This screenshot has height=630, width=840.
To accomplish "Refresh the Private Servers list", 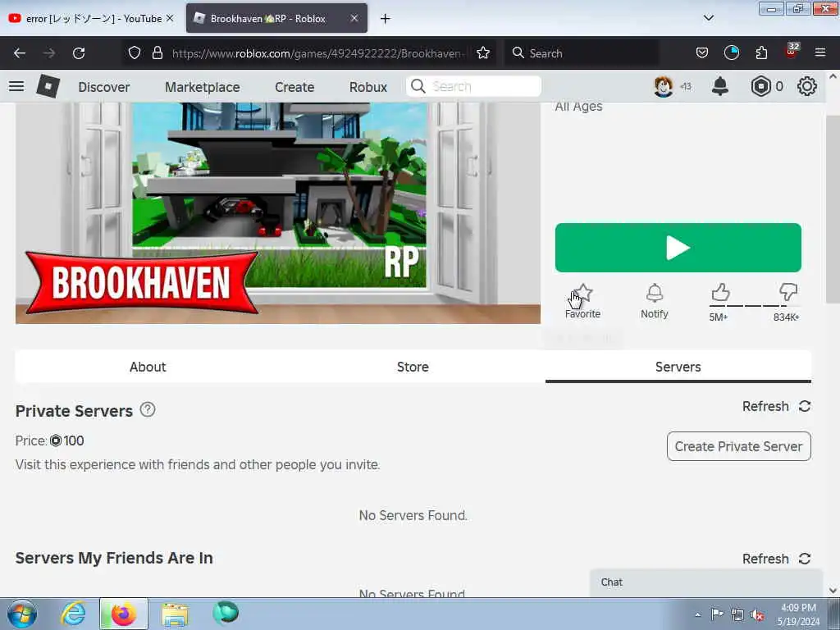I will [x=776, y=407].
